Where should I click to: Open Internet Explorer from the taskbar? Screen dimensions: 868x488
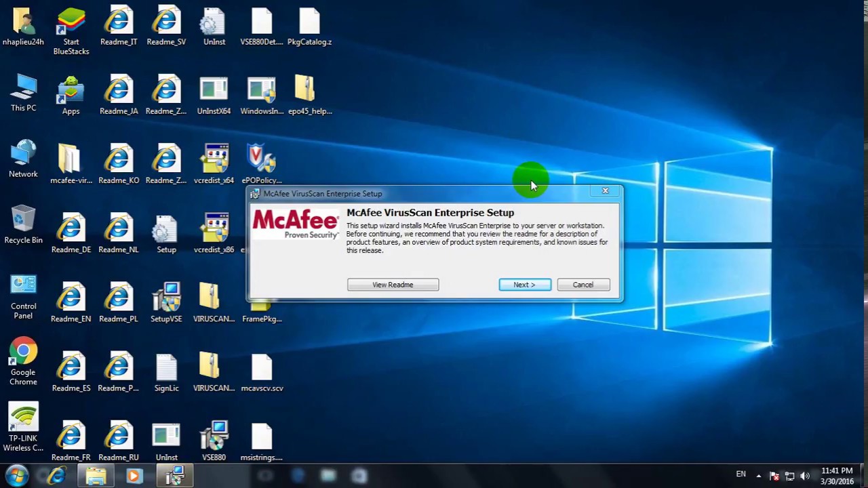(57, 476)
